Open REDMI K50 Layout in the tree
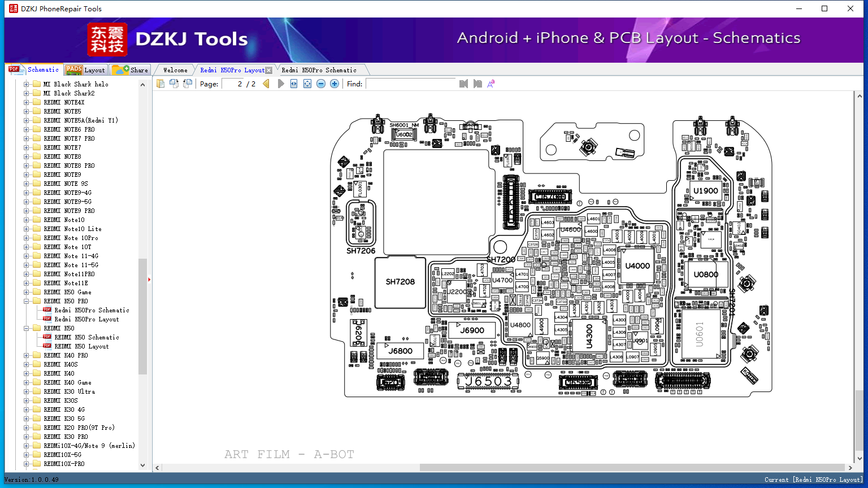 pyautogui.click(x=81, y=346)
